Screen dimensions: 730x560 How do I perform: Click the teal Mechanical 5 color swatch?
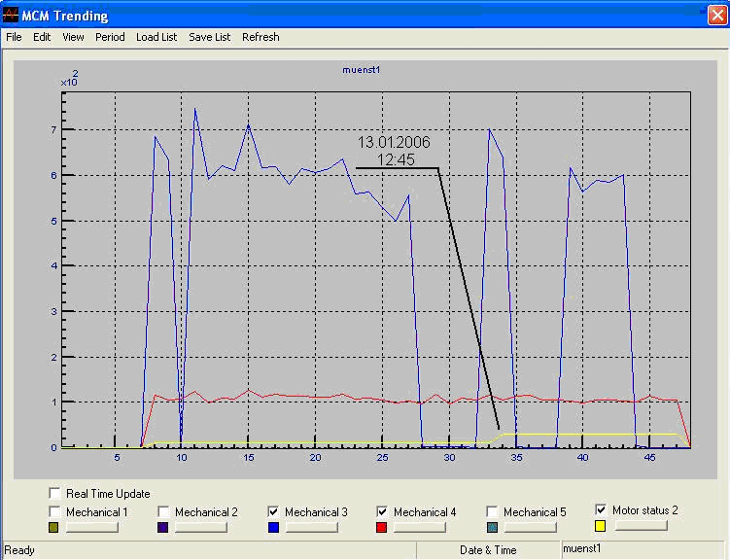[x=492, y=527]
